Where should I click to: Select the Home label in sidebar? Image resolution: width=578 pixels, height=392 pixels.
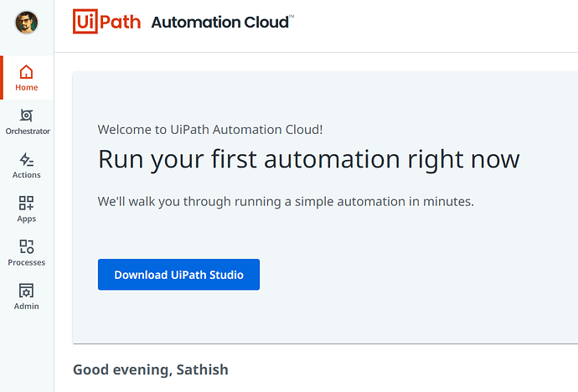coord(27,88)
